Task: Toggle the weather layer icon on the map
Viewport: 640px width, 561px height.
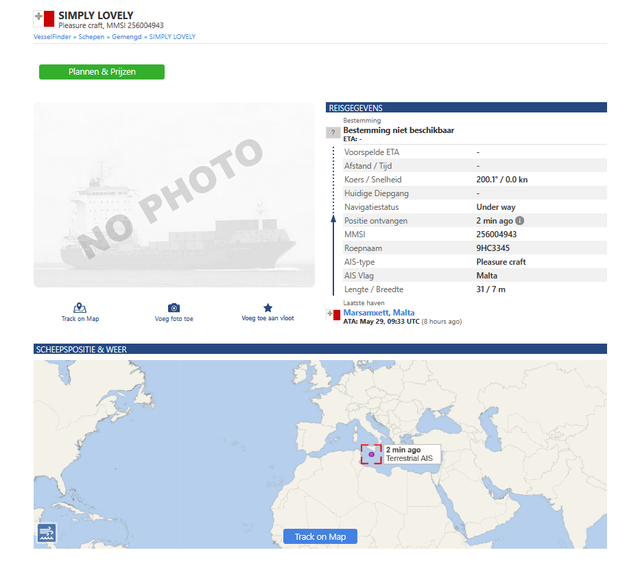Action: 47,533
